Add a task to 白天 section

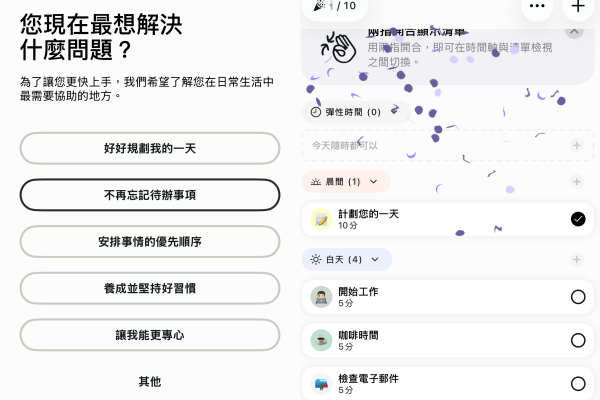tap(576, 259)
